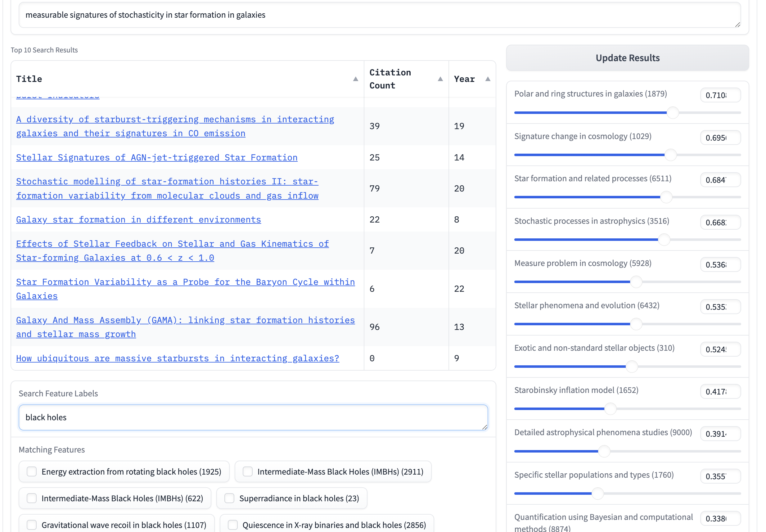766x532 pixels.
Task: Check Superradiance in black holes feature
Action: coord(229,498)
